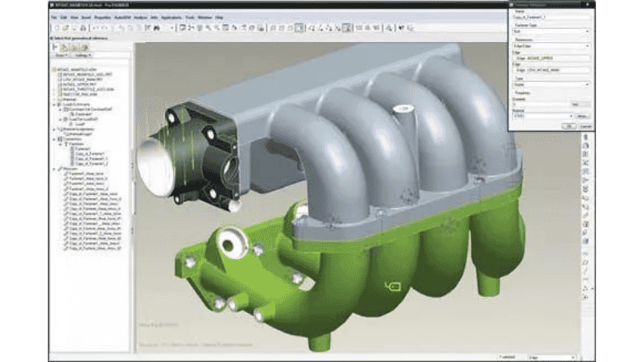Click the Open file toolbar icon

(x=66, y=28)
